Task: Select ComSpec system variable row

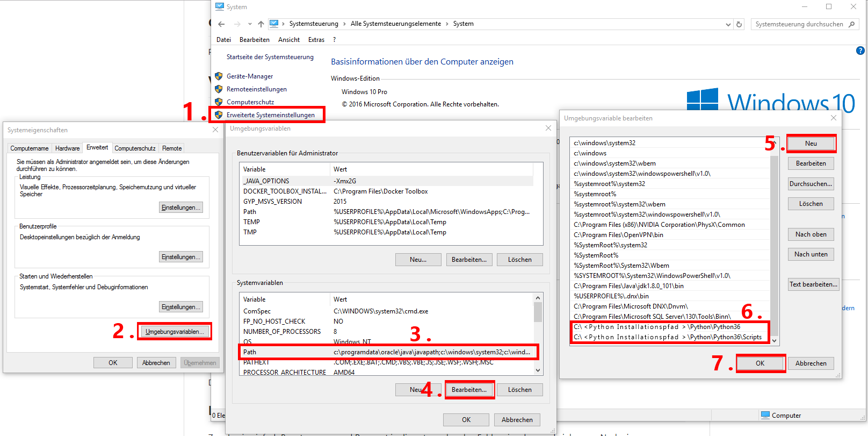Action: point(387,311)
